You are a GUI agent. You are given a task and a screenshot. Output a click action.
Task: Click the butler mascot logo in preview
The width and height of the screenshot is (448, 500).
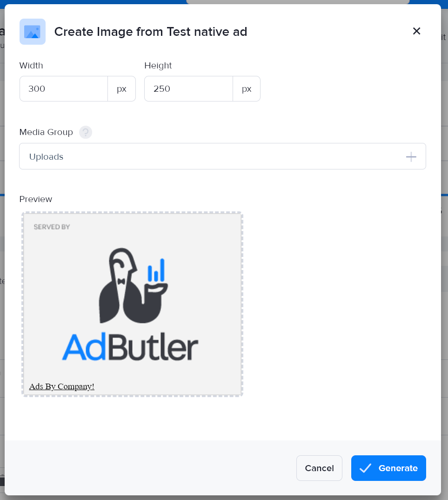pos(132,286)
